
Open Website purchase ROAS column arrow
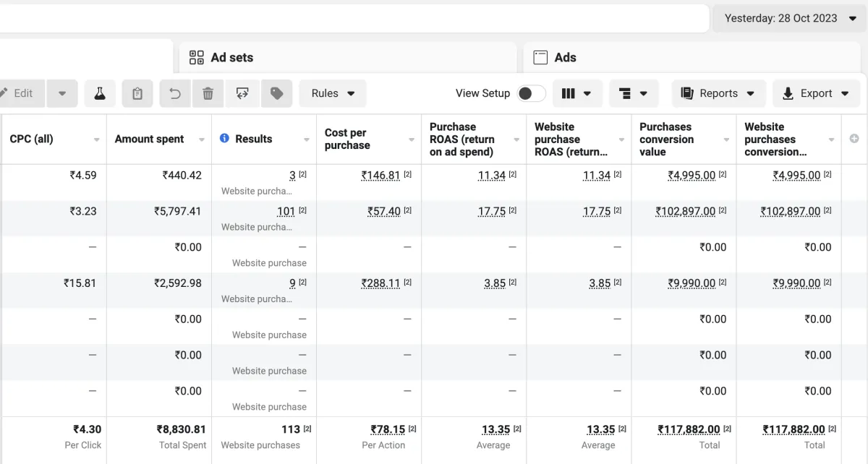click(x=621, y=139)
